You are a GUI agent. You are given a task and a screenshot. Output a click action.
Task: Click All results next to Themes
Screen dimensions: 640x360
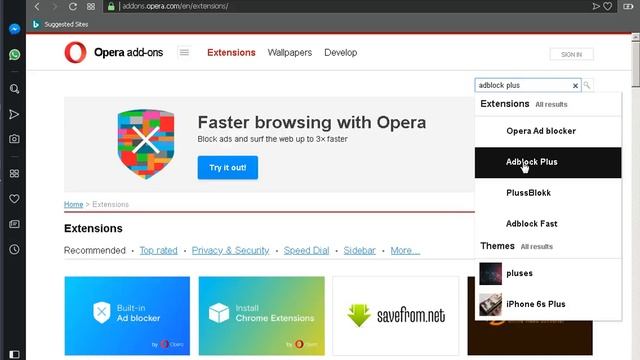pyautogui.click(x=536, y=247)
